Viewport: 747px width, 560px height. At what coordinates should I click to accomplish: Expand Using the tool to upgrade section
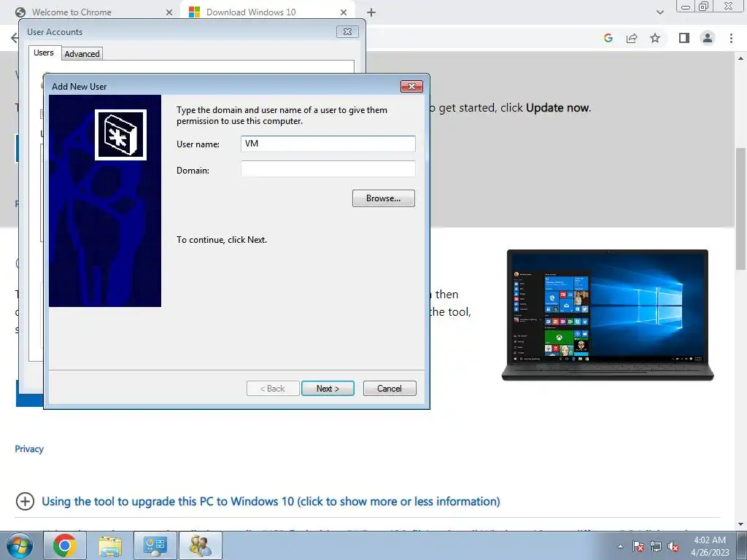pyautogui.click(x=271, y=502)
